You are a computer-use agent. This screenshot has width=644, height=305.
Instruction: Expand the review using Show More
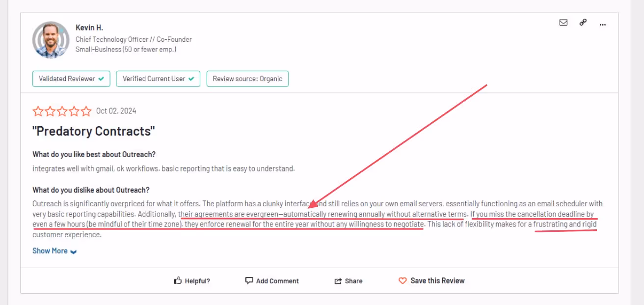coord(50,250)
